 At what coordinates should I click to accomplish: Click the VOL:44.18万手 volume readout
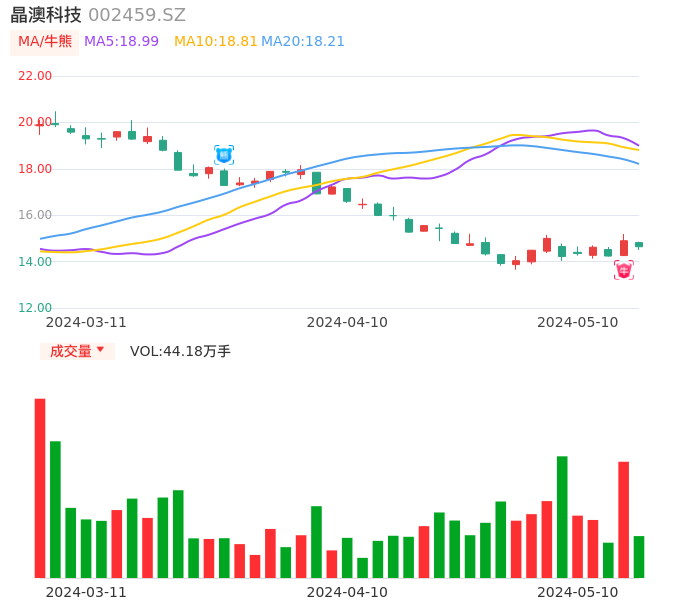(180, 351)
